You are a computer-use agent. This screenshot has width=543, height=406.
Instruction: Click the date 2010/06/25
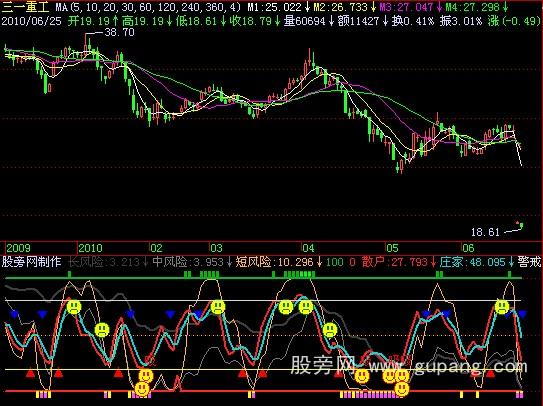[x=31, y=21]
